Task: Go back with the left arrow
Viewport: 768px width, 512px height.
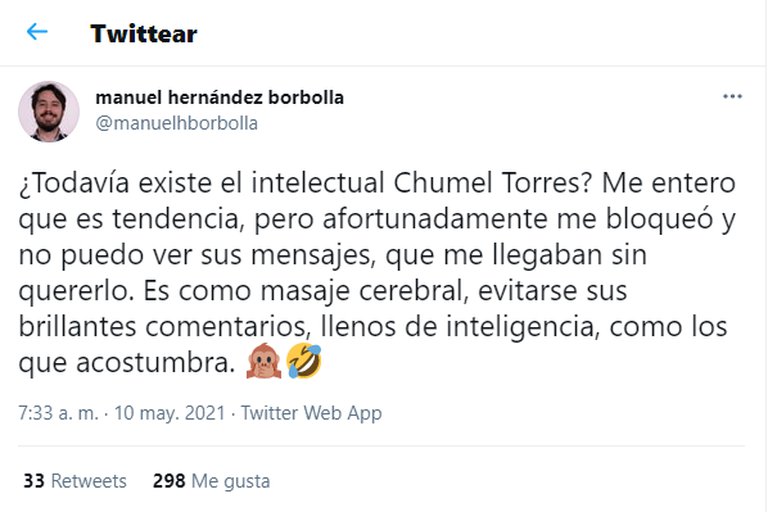Action: point(37,32)
